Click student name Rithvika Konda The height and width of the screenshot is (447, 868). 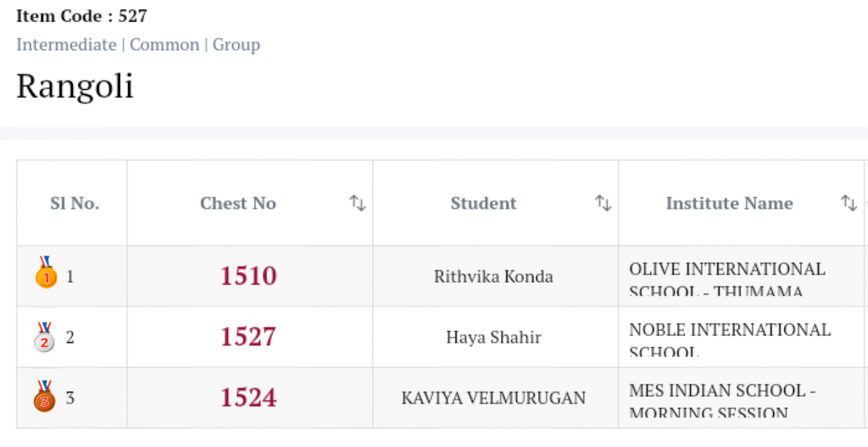[x=493, y=277]
